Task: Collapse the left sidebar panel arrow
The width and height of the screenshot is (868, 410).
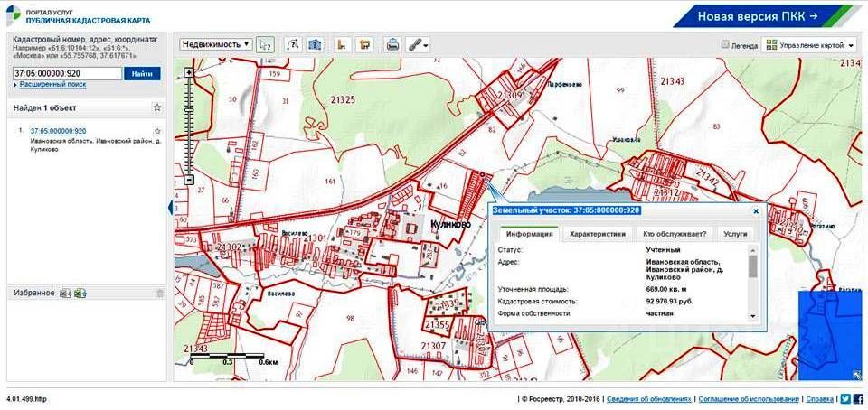Action: [171, 208]
